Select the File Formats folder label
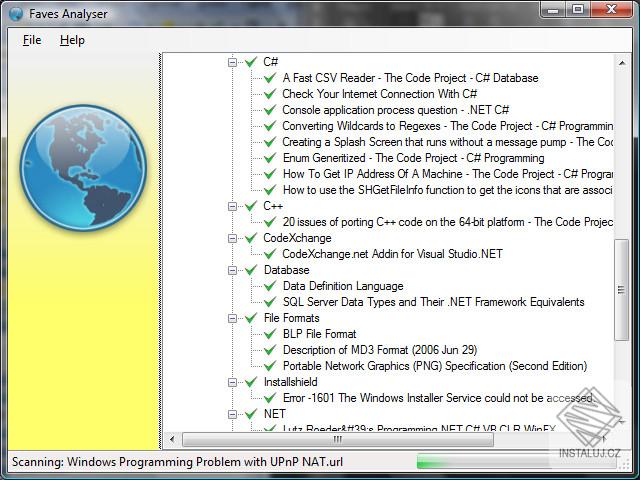The height and width of the screenshot is (480, 640). (291, 318)
